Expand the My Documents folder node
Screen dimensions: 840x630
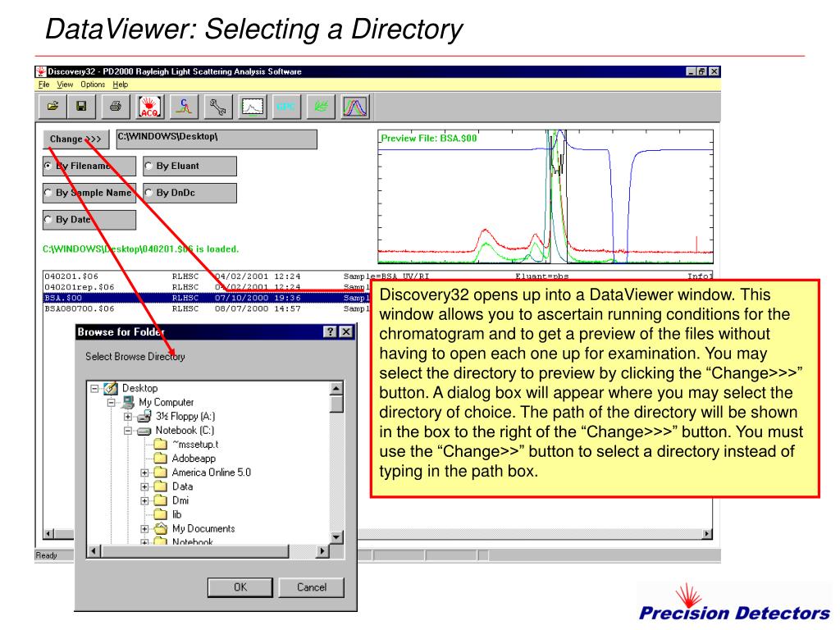(144, 529)
